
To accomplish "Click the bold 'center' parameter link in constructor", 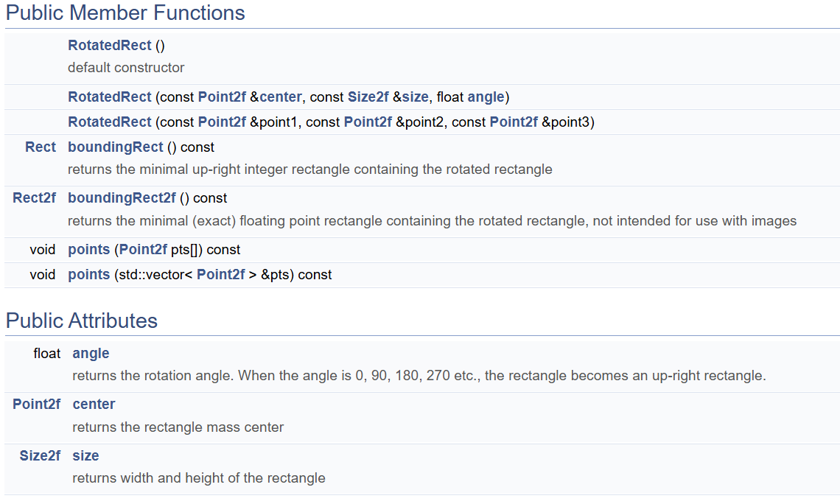I will tap(281, 97).
